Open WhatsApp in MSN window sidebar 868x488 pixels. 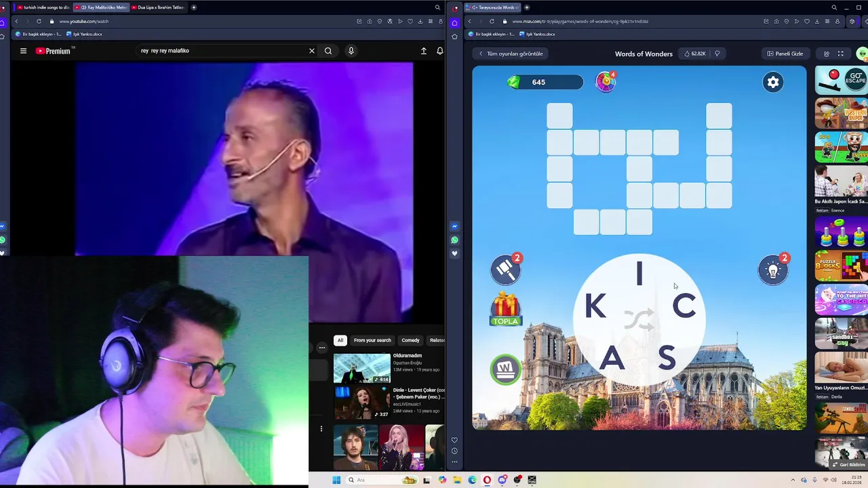[x=454, y=240]
